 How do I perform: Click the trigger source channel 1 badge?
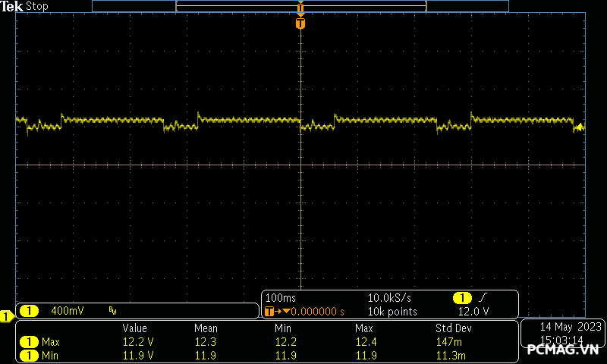(461, 298)
